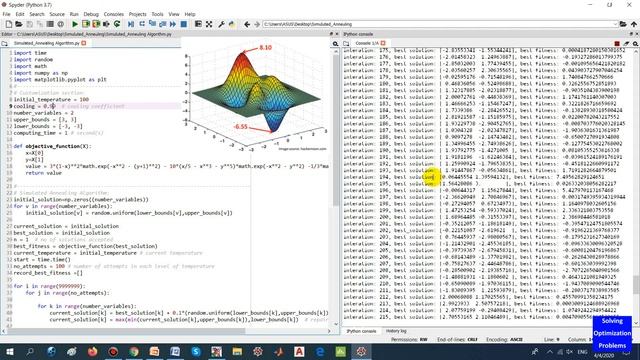Run the current file with green play
Viewport: 640px width, 360px height.
pos(75,24)
